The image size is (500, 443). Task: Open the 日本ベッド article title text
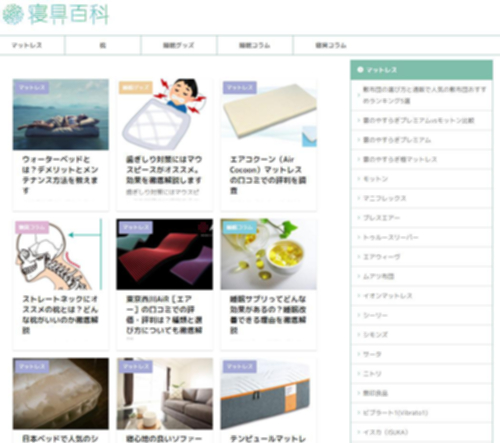60,438
